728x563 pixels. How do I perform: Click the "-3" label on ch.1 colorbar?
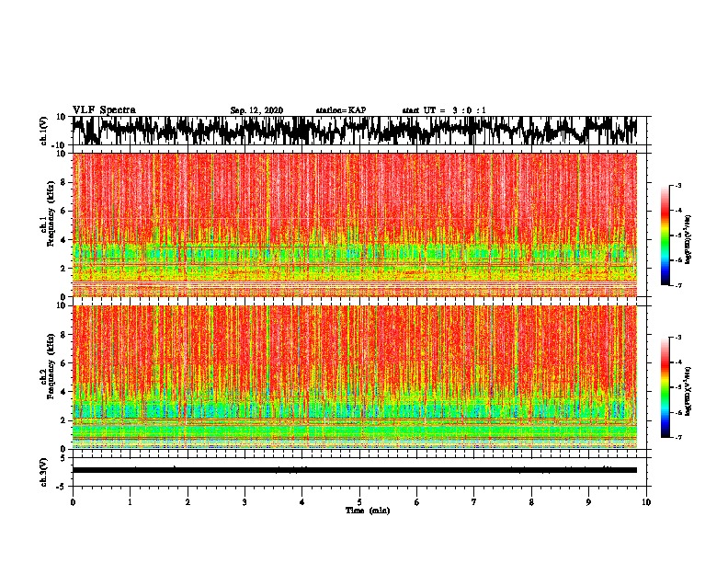pyautogui.click(x=678, y=185)
